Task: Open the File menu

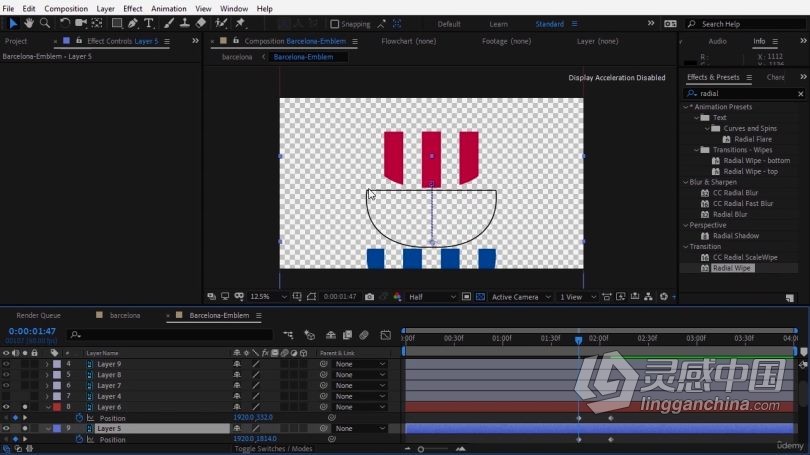Action: 8,9
